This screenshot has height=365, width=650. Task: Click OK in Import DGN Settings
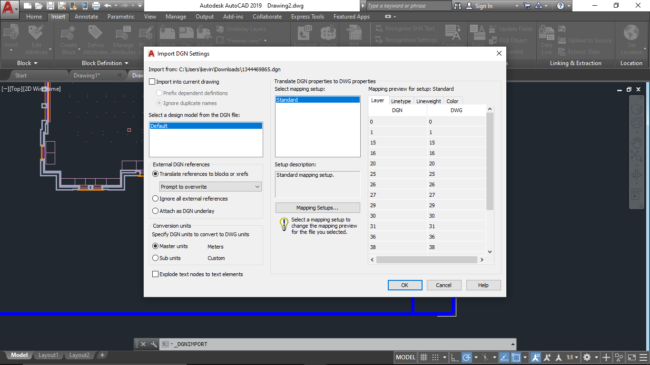[405, 285]
